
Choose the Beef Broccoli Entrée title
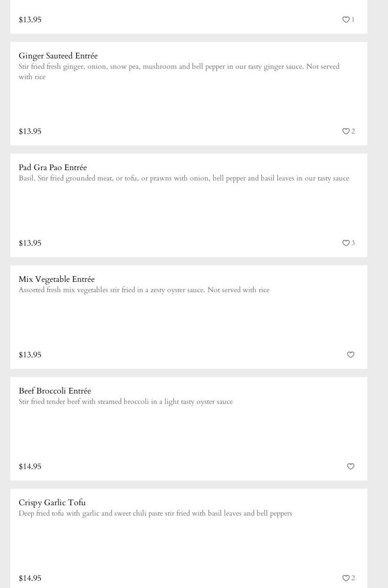55,391
